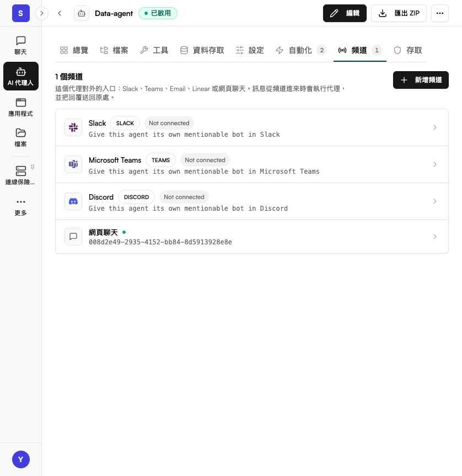The width and height of the screenshot is (462, 476).
Task: Expand the sidebar with the arrow button
Action: tap(42, 13)
